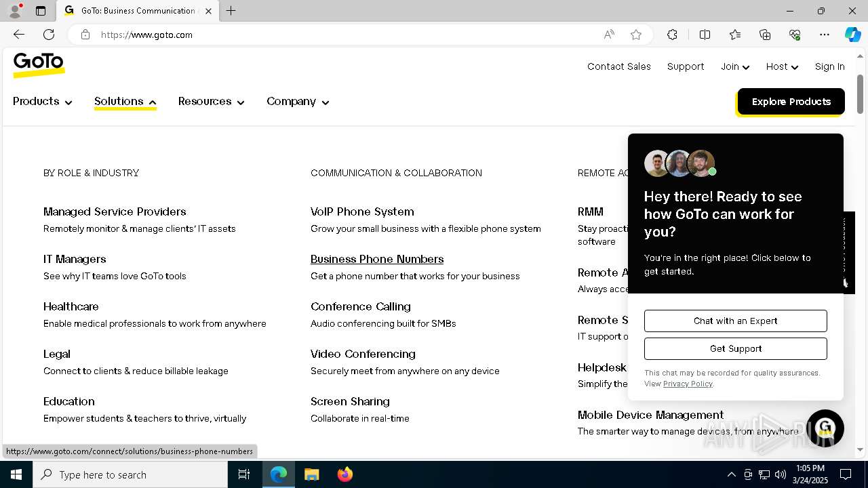Click the address bar URL

point(146,35)
